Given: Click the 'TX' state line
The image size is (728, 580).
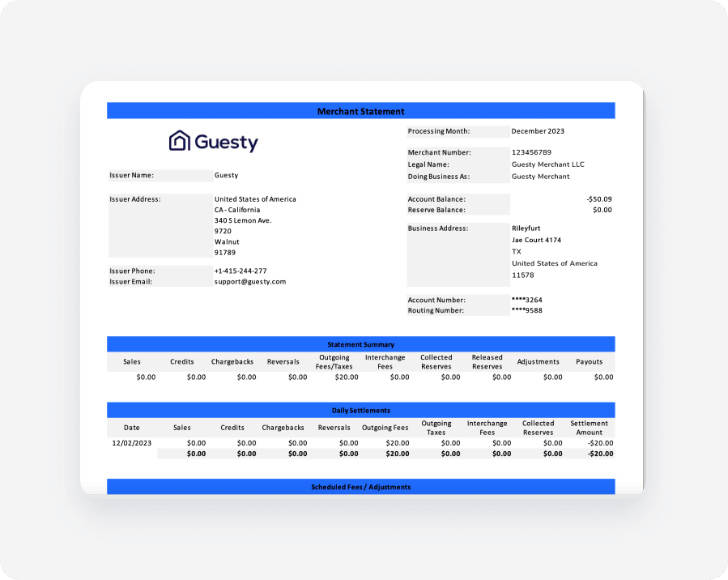Looking at the screenshot, I should [x=517, y=252].
